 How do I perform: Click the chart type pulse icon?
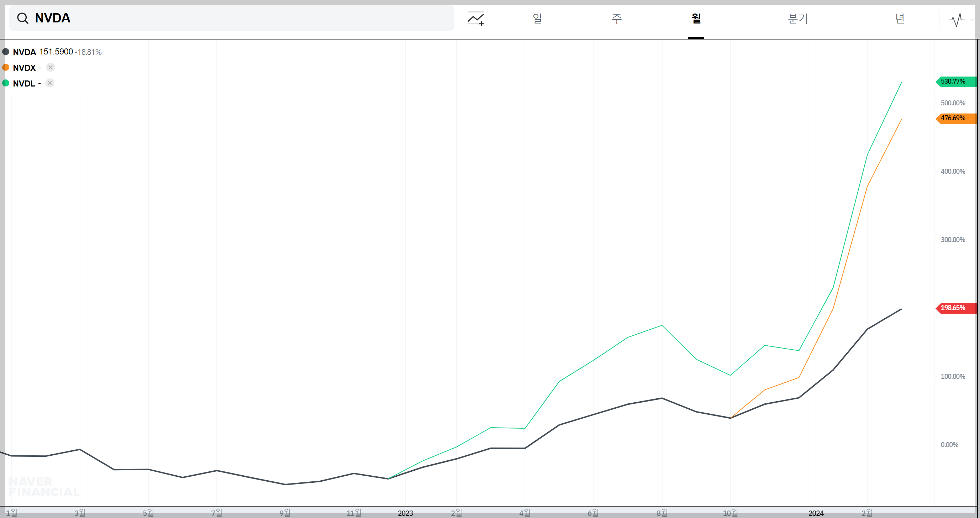click(957, 20)
